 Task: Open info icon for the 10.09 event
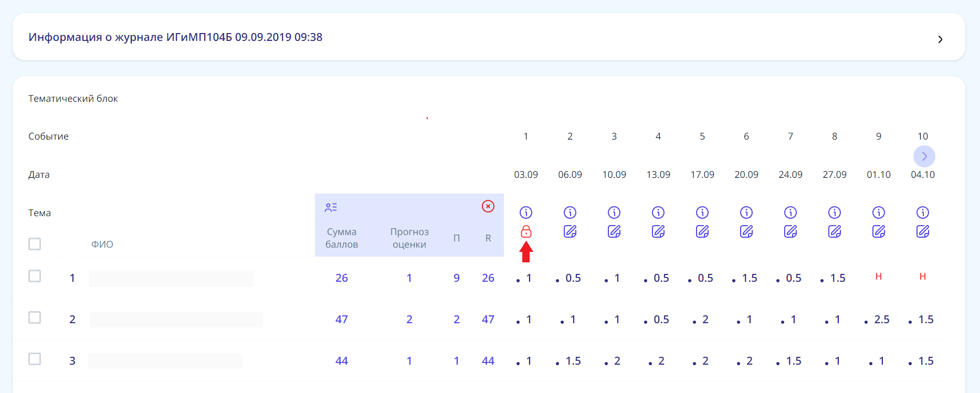point(614,213)
